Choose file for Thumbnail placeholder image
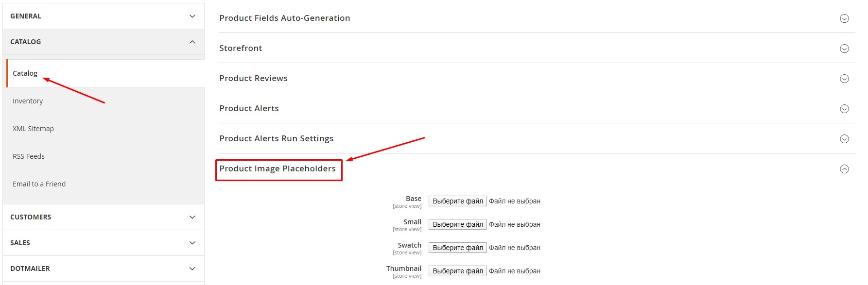 tap(457, 271)
